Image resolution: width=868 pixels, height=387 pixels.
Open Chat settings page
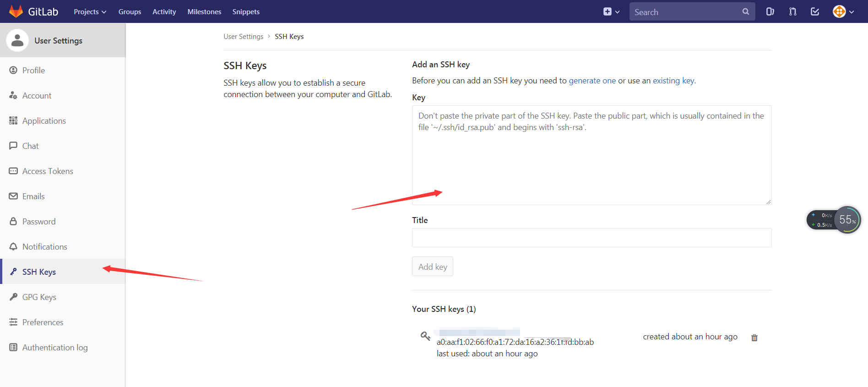(63, 146)
